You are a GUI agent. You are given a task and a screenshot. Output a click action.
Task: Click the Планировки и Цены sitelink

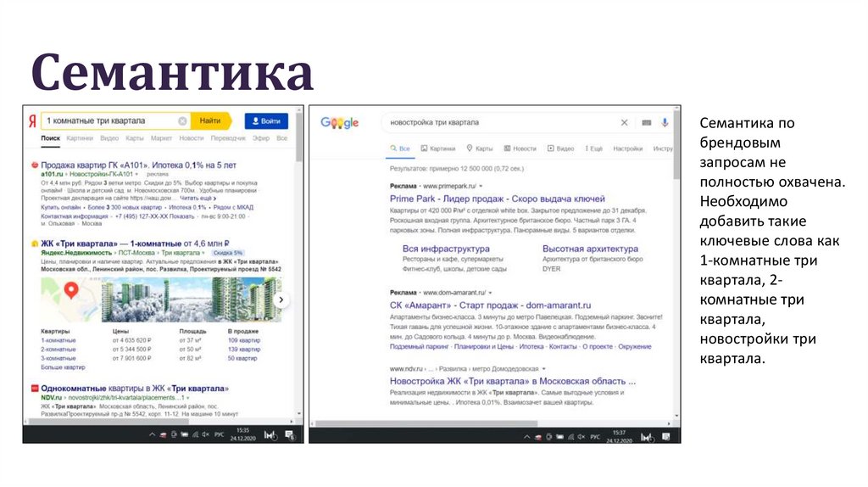(x=484, y=346)
